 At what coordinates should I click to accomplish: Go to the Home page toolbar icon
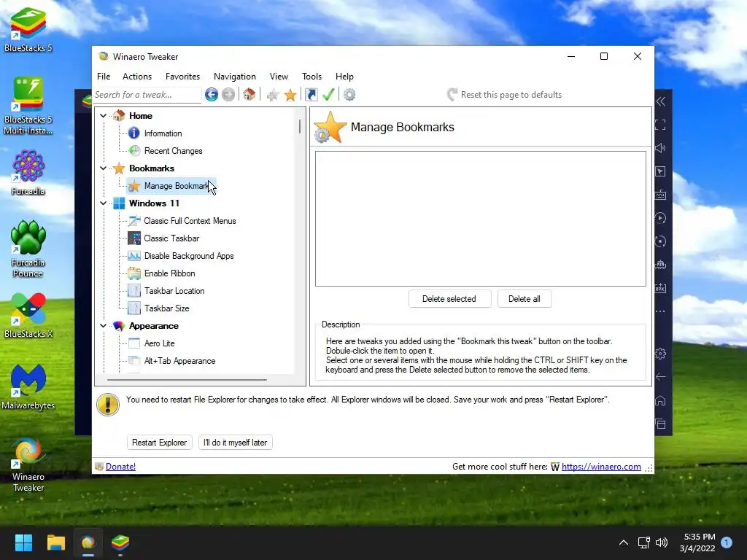(249, 94)
